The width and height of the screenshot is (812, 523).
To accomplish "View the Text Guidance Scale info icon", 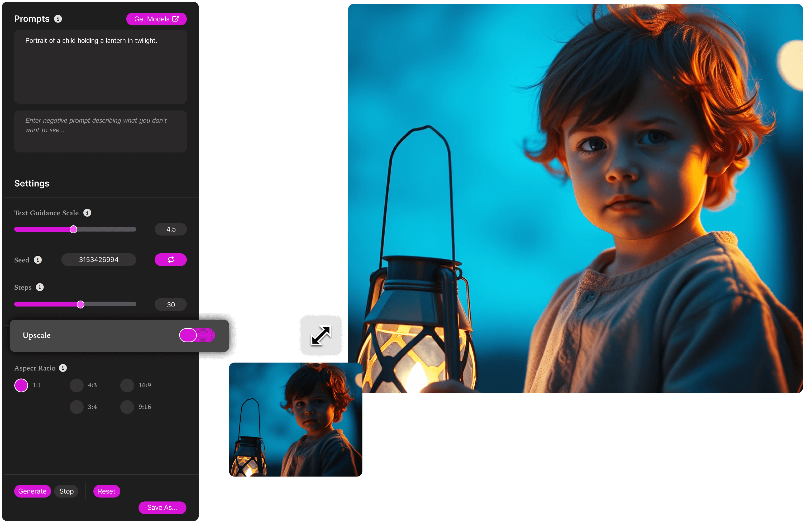I will tap(88, 213).
